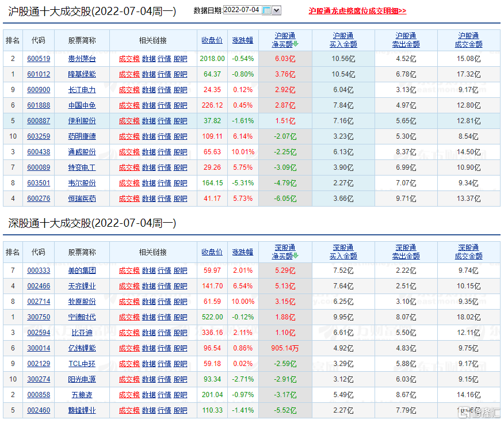Sort by 深股通净买额 column header
The height and width of the screenshot is (423, 504).
click(x=285, y=252)
